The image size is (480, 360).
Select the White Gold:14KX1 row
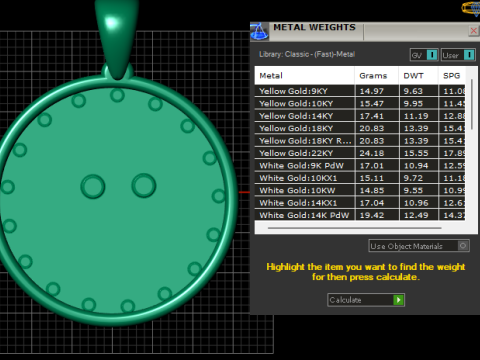pos(360,203)
